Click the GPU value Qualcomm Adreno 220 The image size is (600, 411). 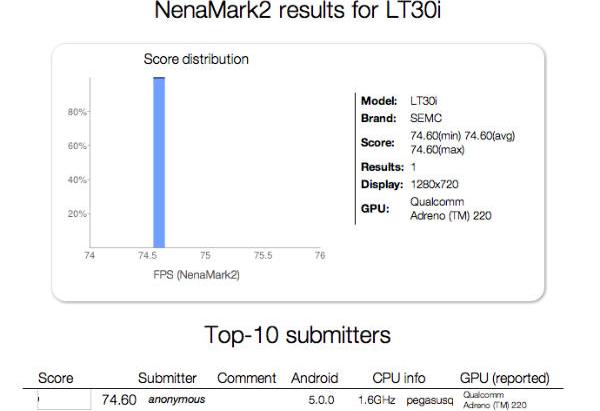[451, 209]
